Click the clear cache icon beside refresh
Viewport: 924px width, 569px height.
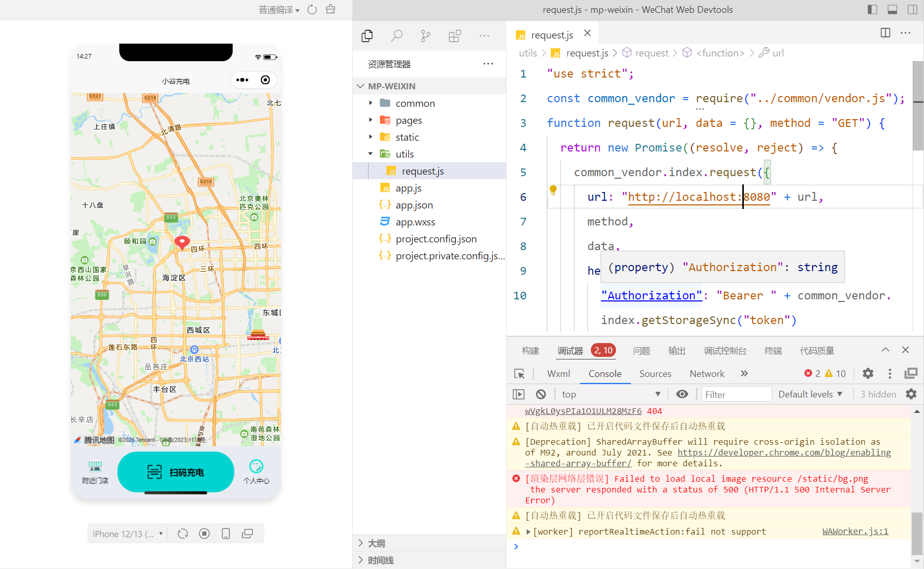click(x=331, y=9)
